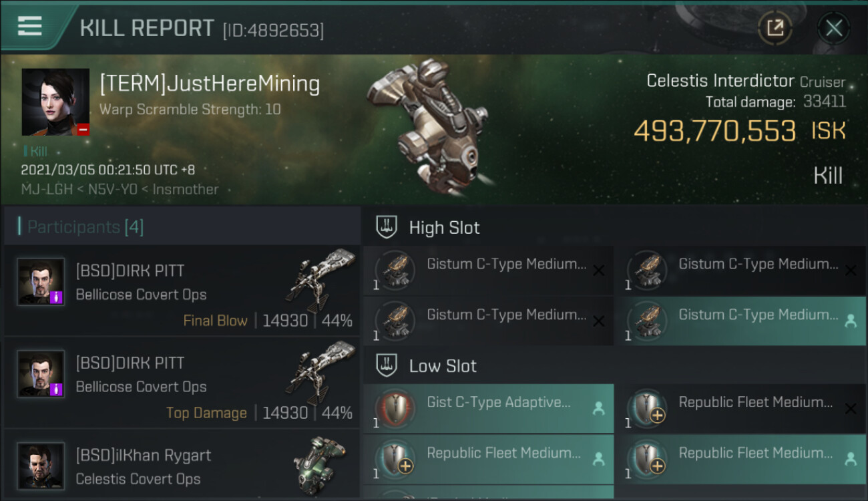Screen dimensions: 868x501
Task: Select the highlighted Gistum C-Type Medium module
Action: pos(740,321)
